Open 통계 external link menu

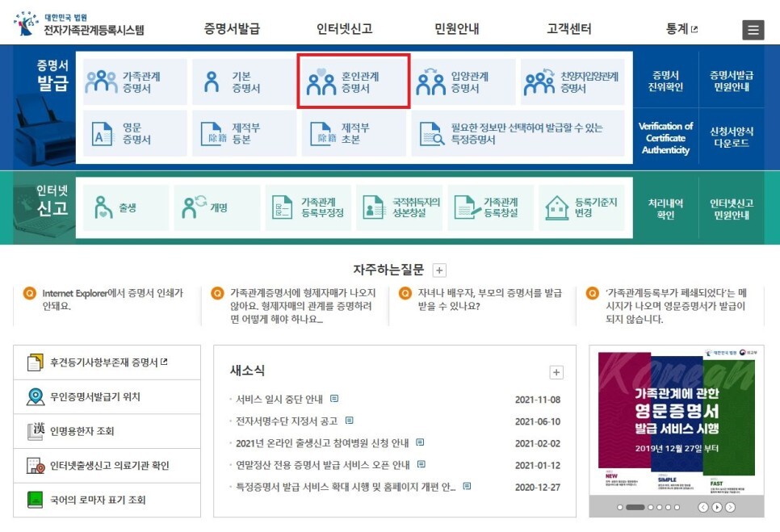coord(681,29)
